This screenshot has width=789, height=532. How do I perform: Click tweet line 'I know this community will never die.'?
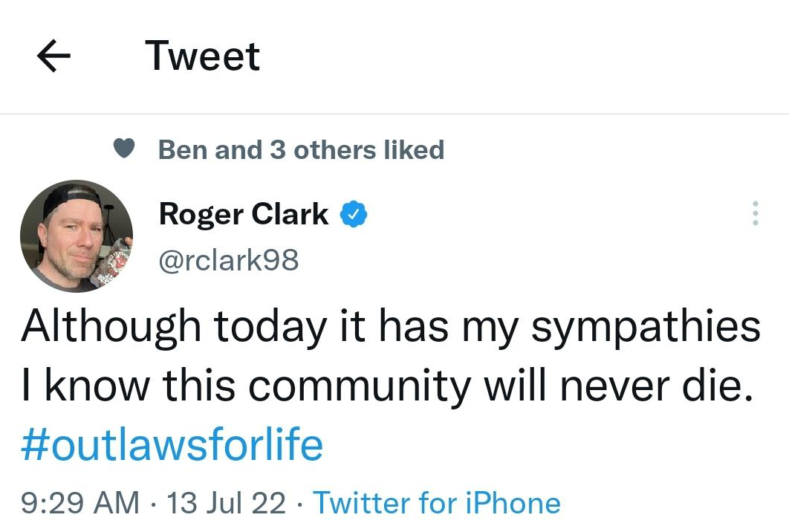coord(383,386)
